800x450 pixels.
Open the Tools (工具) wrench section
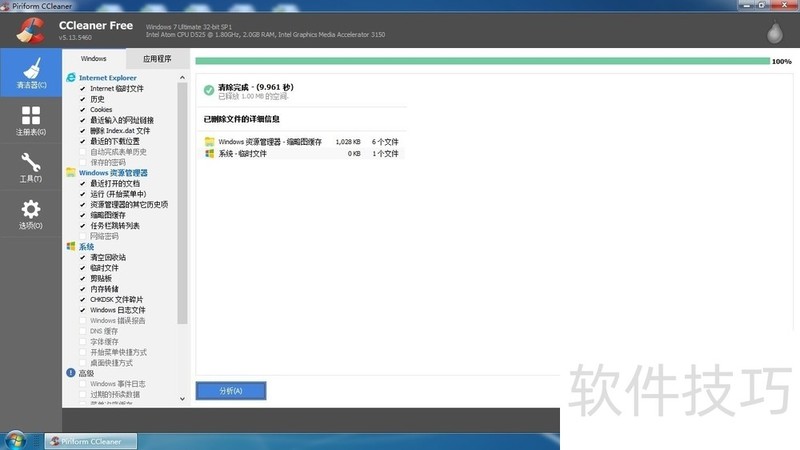31,167
